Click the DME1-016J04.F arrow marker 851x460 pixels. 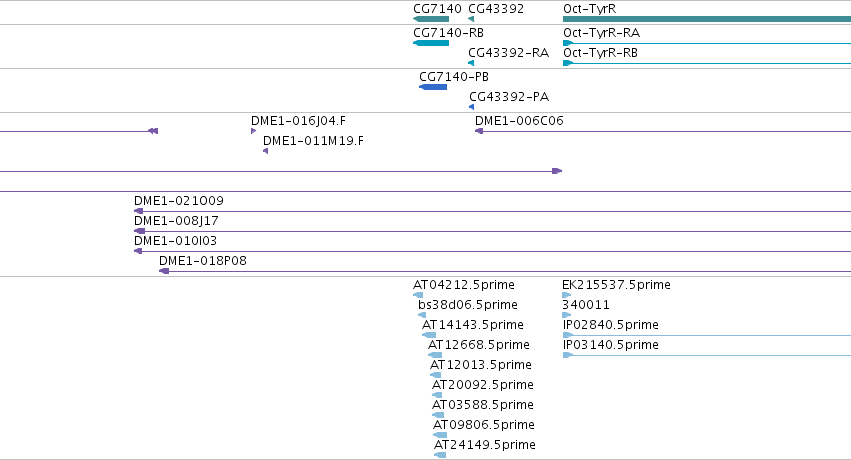click(x=253, y=131)
